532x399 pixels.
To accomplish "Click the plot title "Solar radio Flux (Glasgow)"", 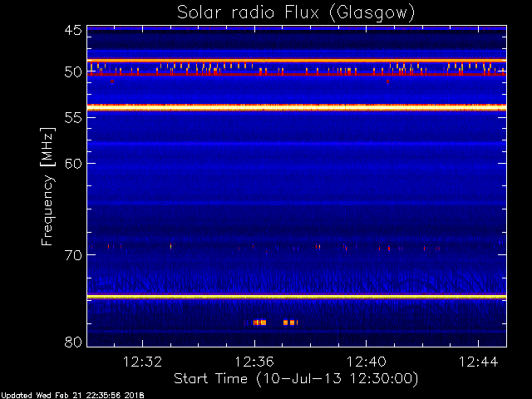I will tap(296, 13).
